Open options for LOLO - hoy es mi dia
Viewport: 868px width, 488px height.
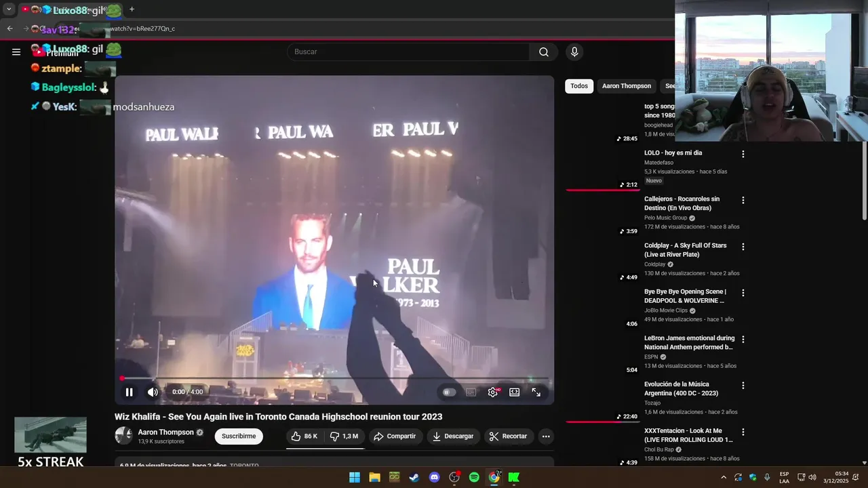click(x=743, y=154)
